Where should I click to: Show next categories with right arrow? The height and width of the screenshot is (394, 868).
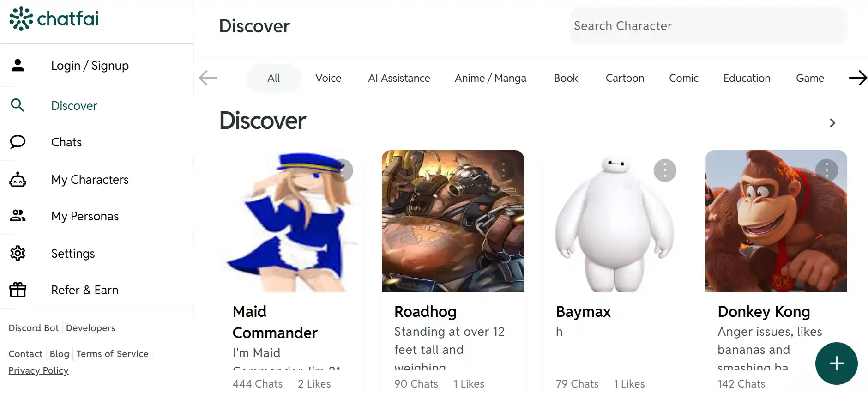[857, 78]
